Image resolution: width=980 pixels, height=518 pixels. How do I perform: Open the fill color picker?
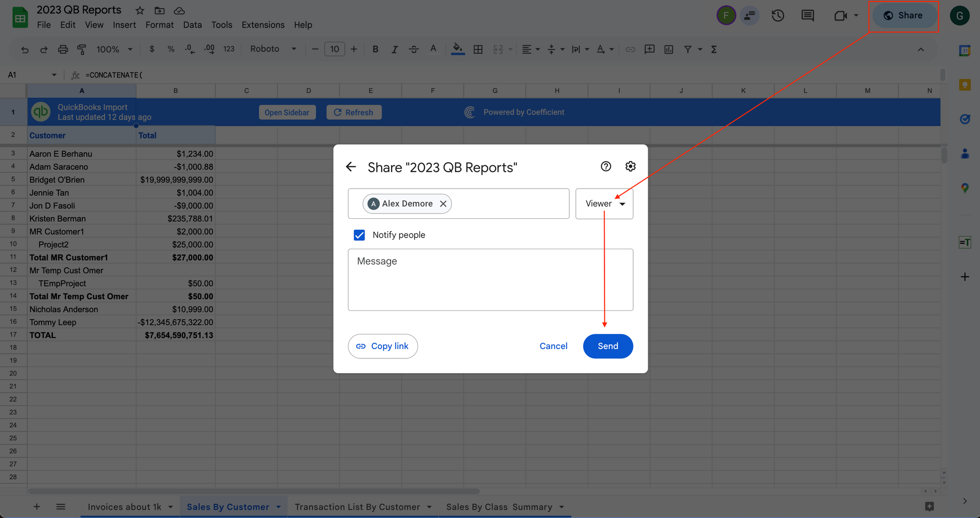click(x=458, y=49)
